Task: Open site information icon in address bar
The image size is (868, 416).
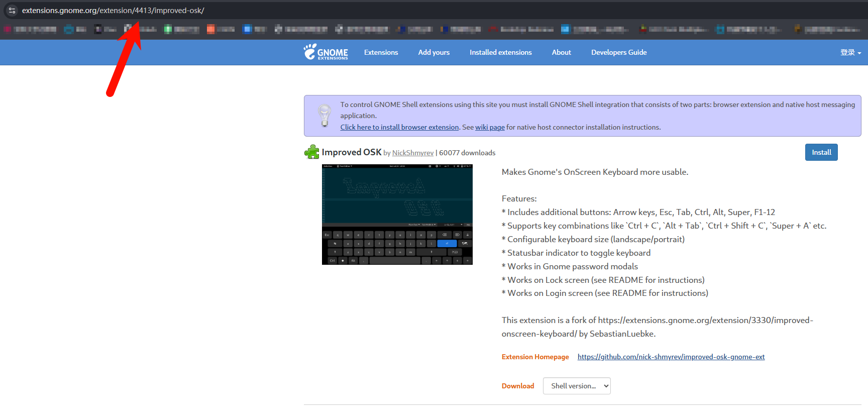Action: (12, 10)
